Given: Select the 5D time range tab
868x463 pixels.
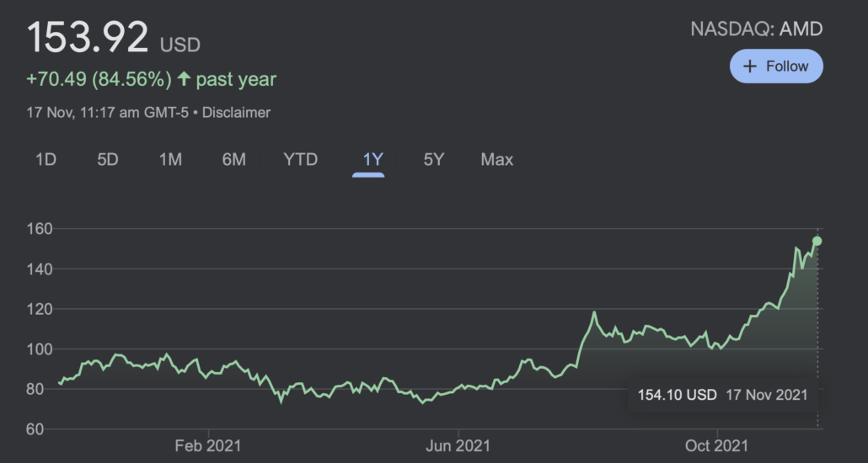Looking at the screenshot, I should coord(108,160).
